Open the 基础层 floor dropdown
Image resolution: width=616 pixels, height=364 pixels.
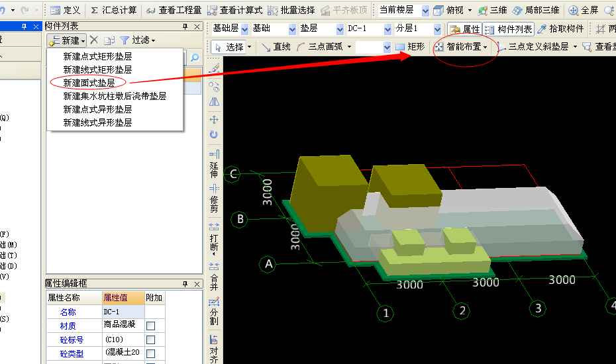[245, 28]
